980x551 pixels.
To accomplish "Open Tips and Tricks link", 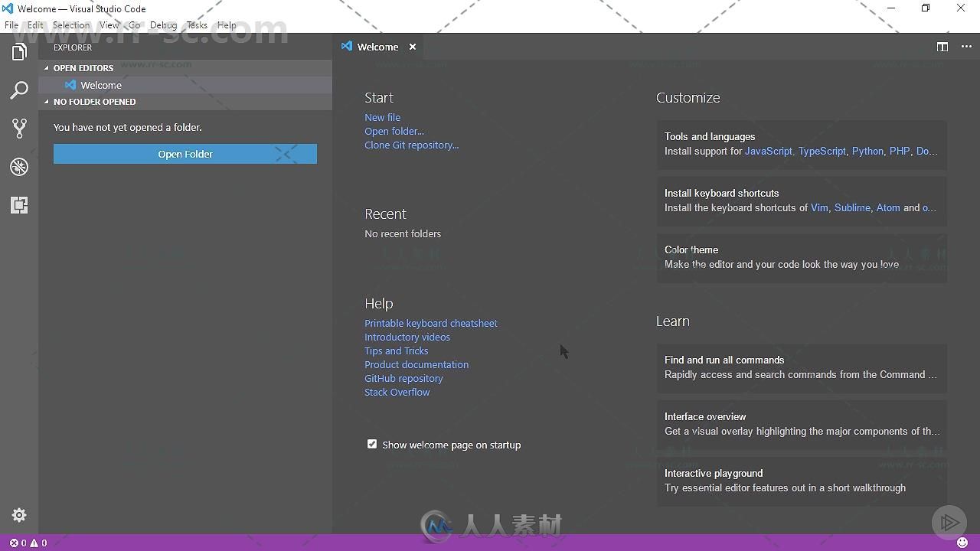I will point(397,350).
